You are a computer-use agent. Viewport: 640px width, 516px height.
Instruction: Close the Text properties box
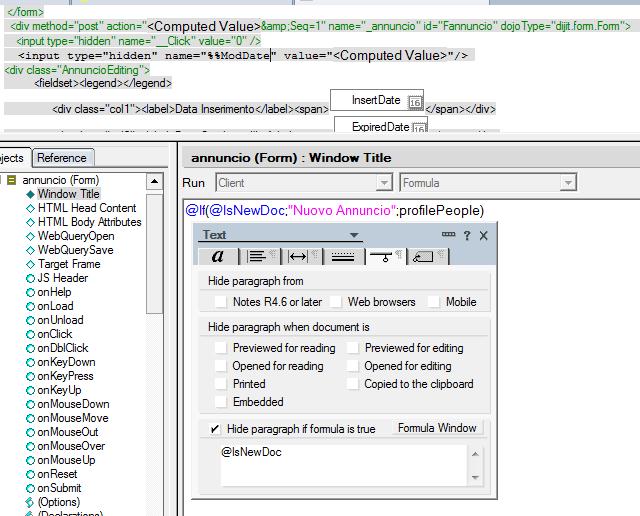(484, 236)
